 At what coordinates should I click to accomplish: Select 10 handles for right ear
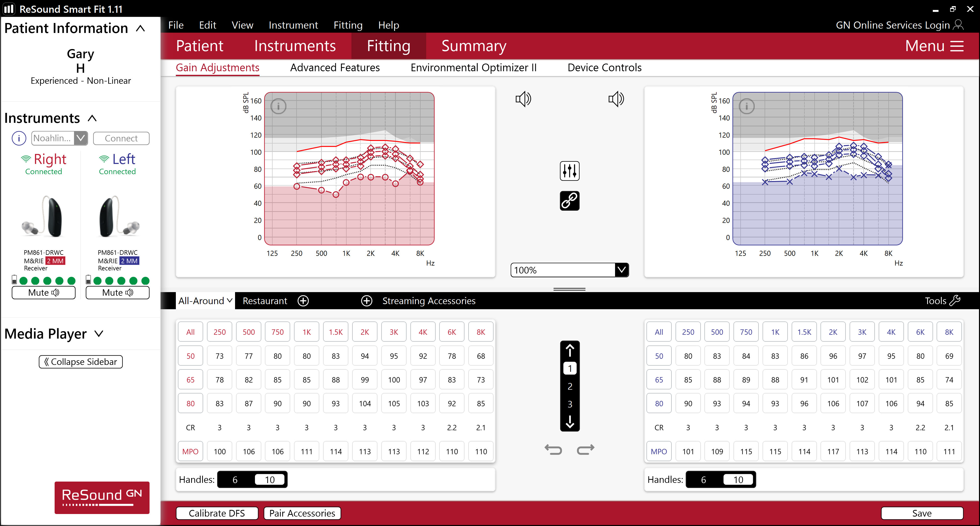click(x=270, y=480)
